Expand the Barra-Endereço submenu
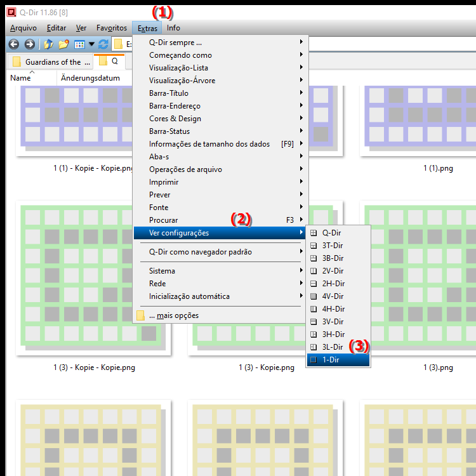The image size is (476, 476). 220,106
